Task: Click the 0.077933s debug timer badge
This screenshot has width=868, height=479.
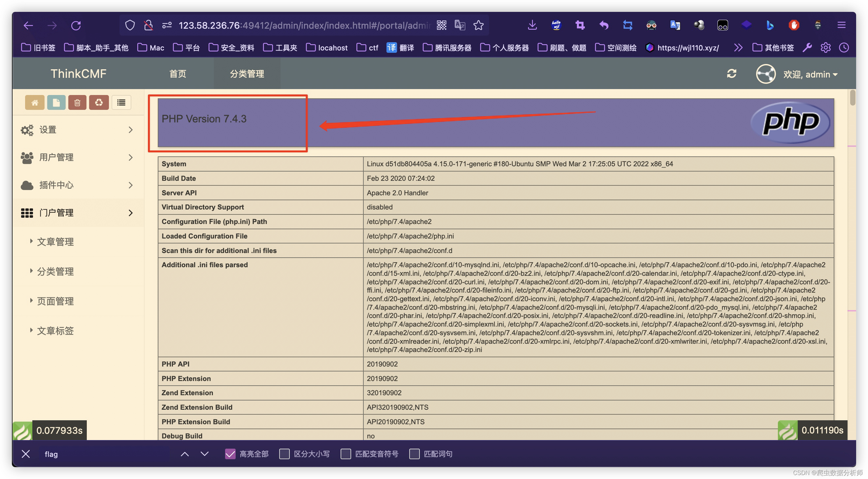Action: point(50,430)
